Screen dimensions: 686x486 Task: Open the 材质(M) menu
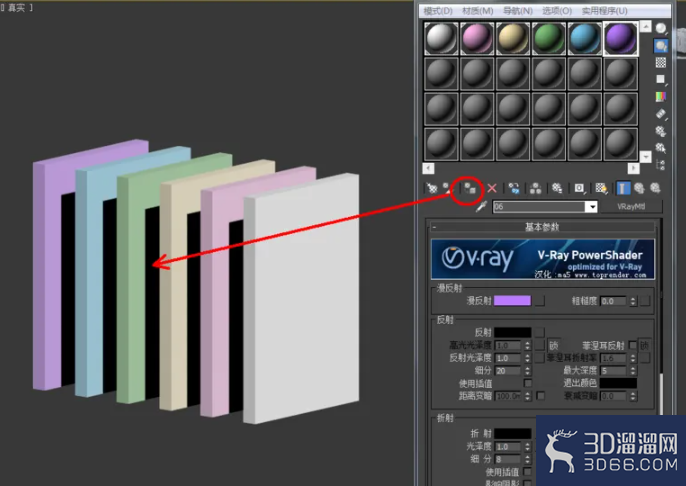click(477, 11)
